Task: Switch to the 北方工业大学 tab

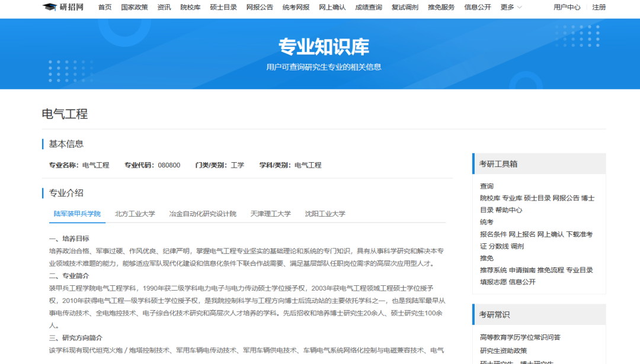Action: click(135, 214)
